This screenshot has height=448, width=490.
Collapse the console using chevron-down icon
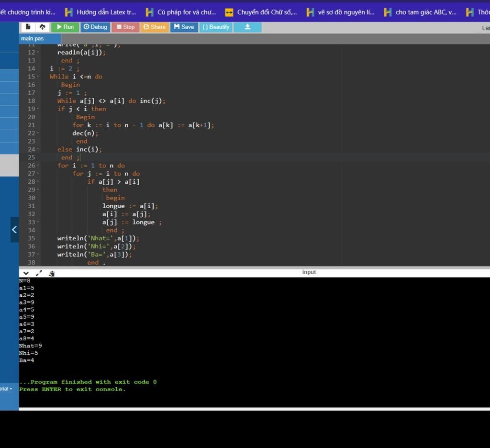coord(26,273)
